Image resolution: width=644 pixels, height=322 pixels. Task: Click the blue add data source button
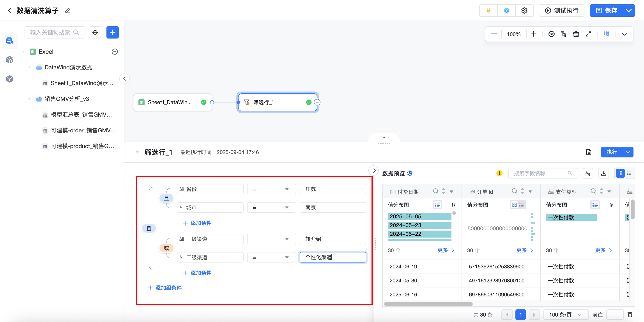[113, 32]
